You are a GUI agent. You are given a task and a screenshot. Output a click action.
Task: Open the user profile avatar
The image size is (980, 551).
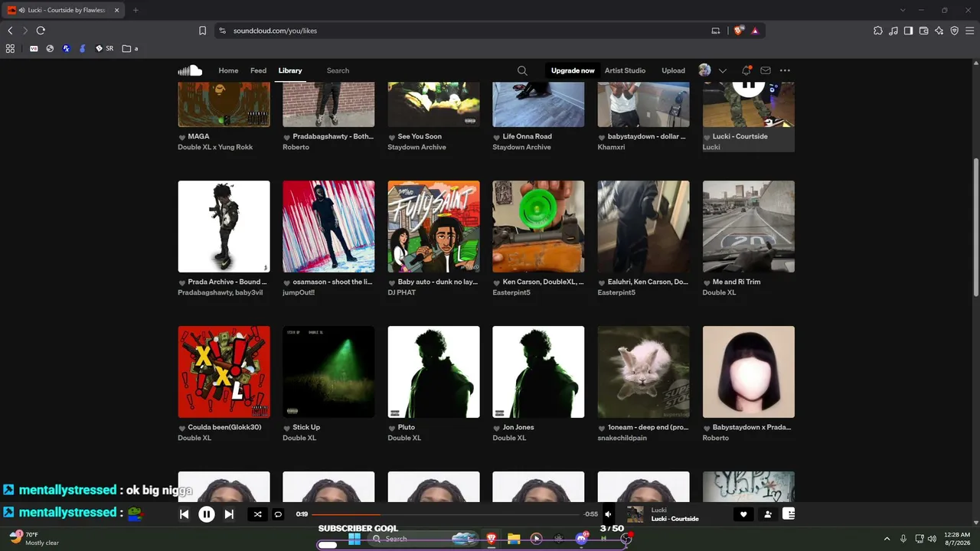pos(704,70)
